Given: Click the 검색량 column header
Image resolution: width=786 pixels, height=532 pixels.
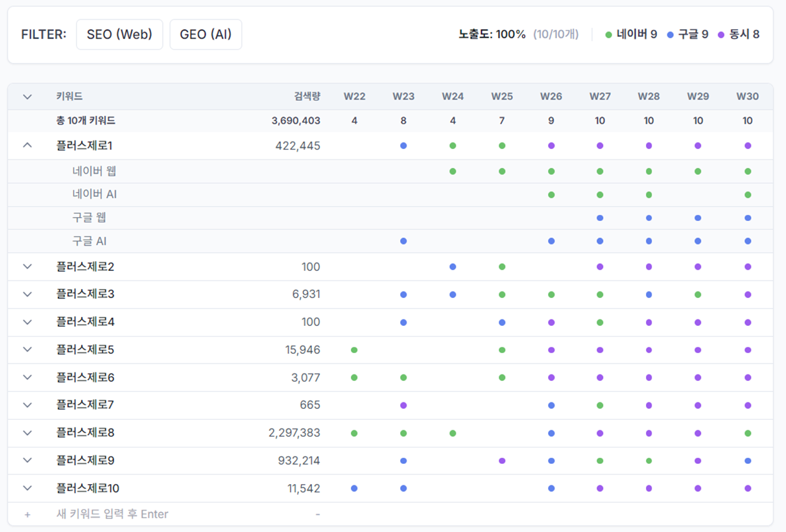Looking at the screenshot, I should [x=307, y=97].
